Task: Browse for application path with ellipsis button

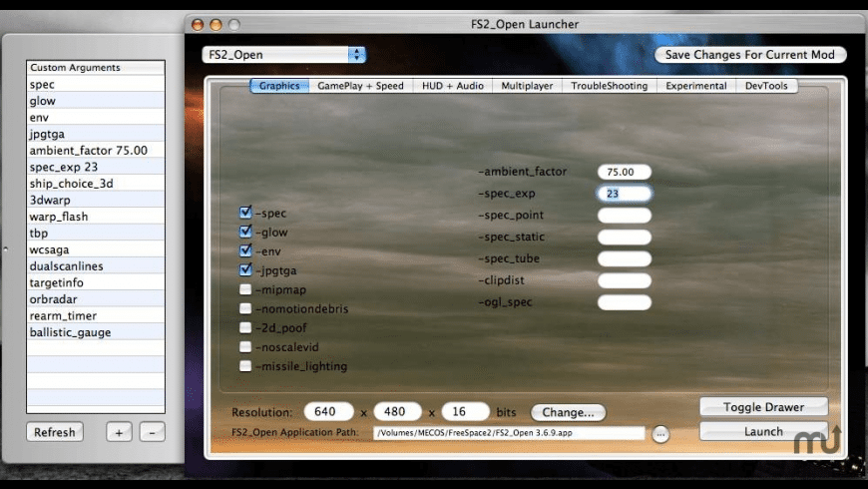Action: click(x=659, y=434)
